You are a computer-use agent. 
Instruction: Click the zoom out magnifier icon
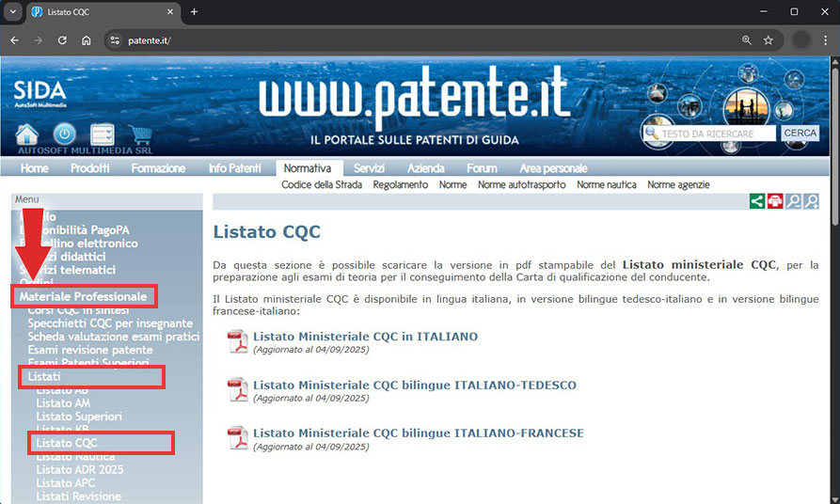(x=794, y=201)
